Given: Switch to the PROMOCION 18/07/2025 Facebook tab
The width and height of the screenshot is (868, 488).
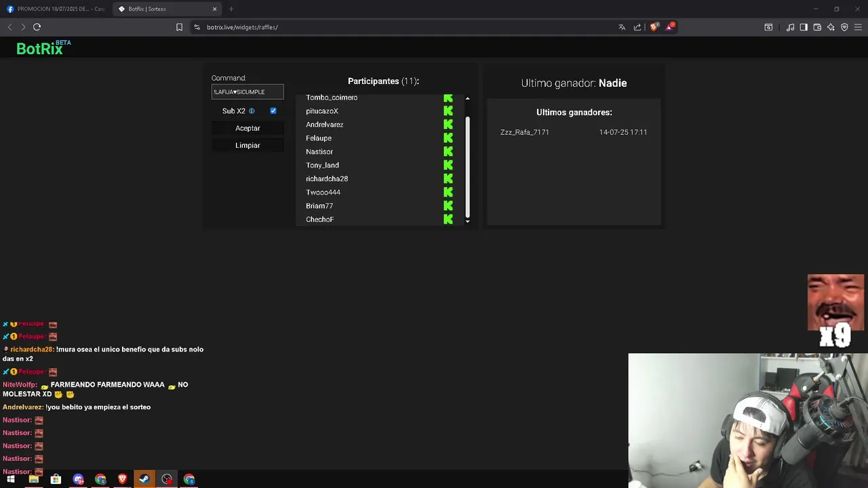Looking at the screenshot, I should (56, 9).
